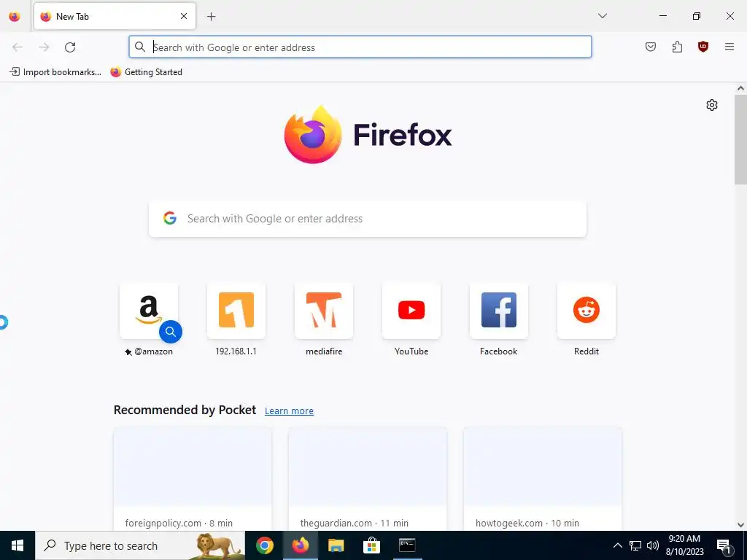Open the new tab page personalize gear
The image size is (747, 560).
tap(712, 105)
